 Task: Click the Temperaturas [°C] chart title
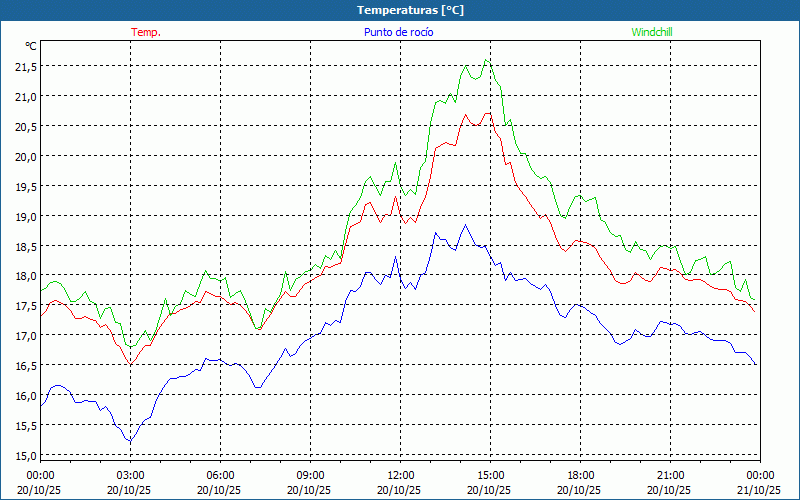[410, 10]
